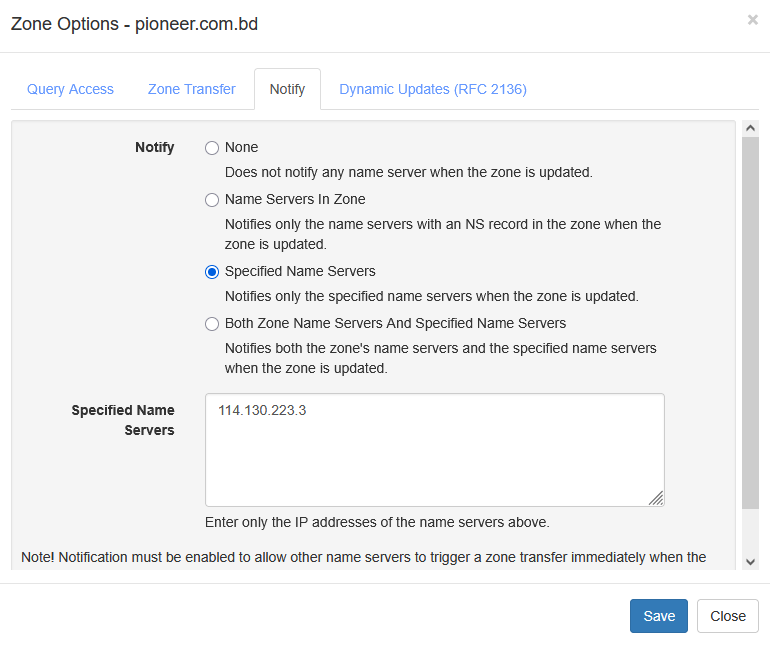The image size is (770, 646).
Task: Go to Dynamic Updates (RFC 2136) tab
Action: coord(433,89)
